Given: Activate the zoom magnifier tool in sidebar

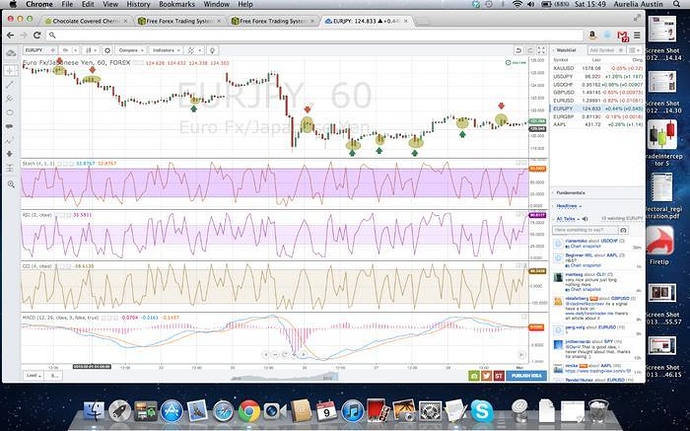Looking at the screenshot, I should click(11, 184).
